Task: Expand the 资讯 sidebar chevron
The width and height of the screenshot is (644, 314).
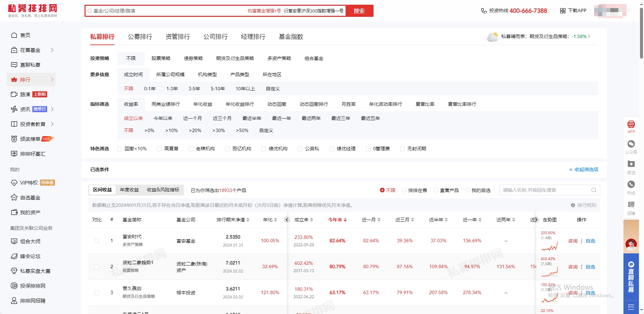Action: point(52,109)
